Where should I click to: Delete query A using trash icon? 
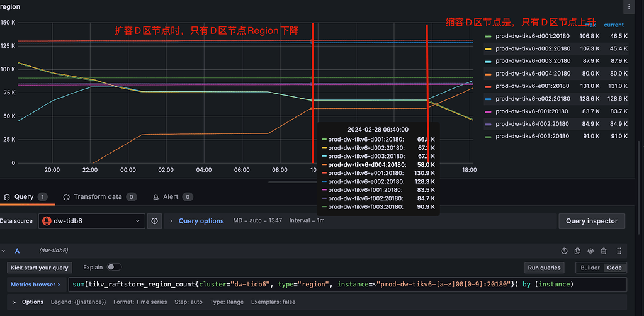604,251
